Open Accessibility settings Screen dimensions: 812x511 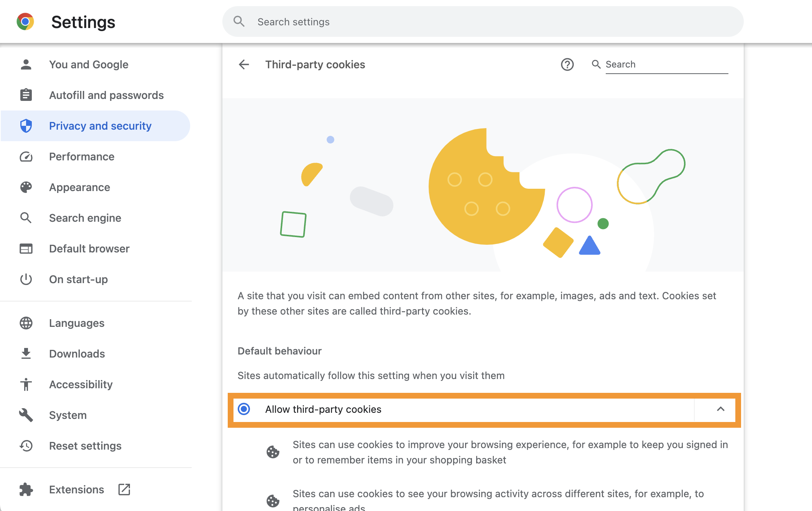pyautogui.click(x=81, y=384)
